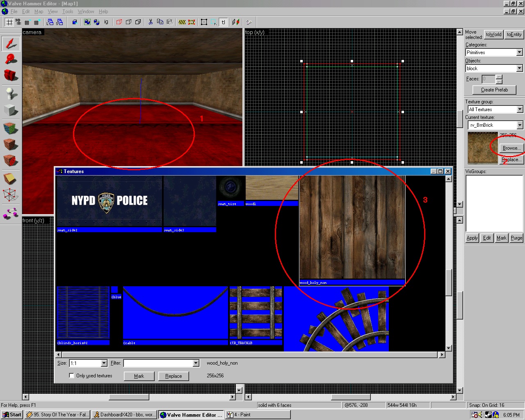Click the Browse button for textures
The height and width of the screenshot is (420, 525).
pyautogui.click(x=511, y=148)
